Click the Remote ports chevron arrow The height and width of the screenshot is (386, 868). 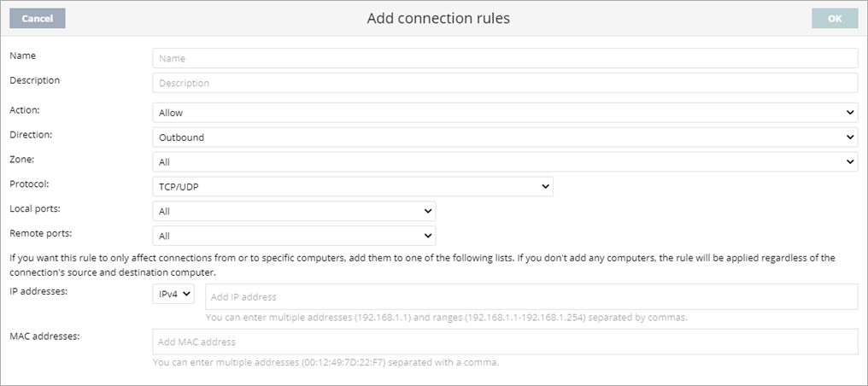(428, 236)
